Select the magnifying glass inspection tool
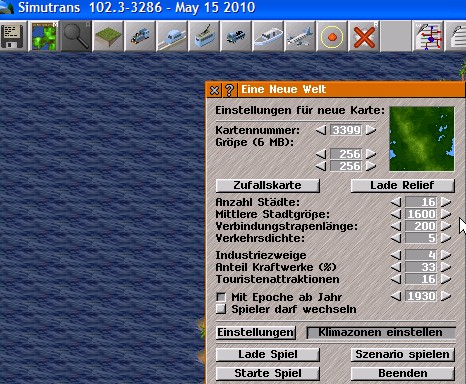 pyautogui.click(x=76, y=36)
